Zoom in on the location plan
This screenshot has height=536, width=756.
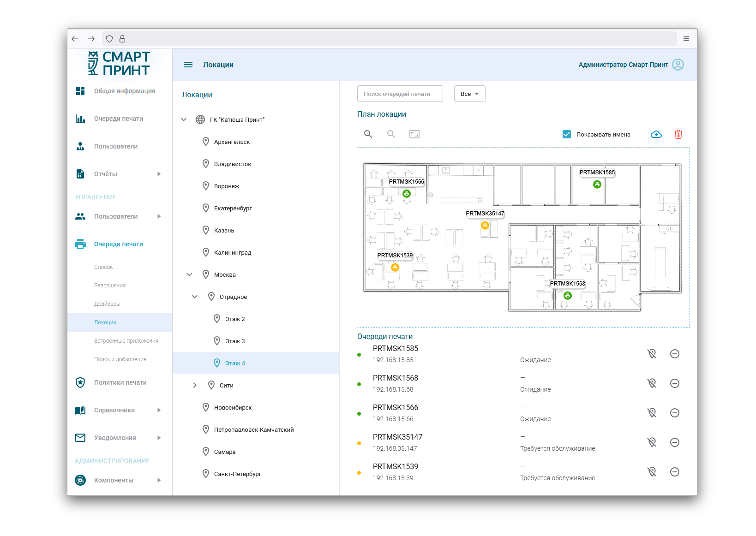click(368, 134)
